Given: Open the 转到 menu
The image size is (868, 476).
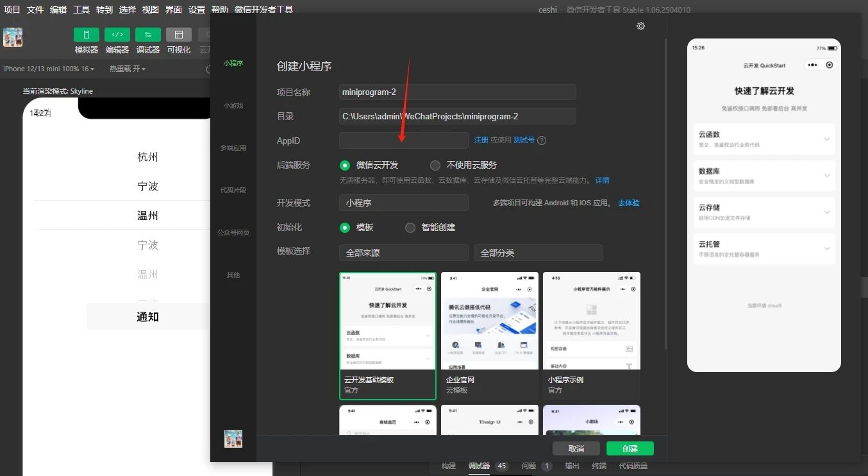Looking at the screenshot, I should (104, 10).
